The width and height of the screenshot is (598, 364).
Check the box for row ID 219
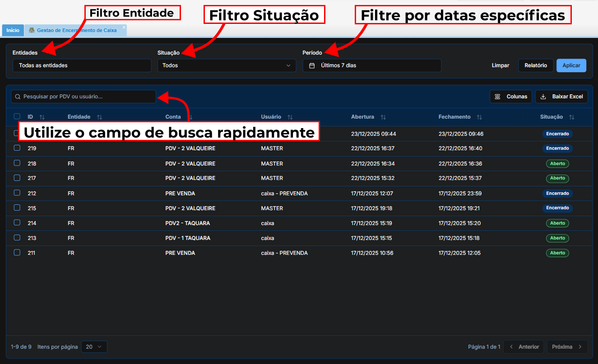click(17, 148)
